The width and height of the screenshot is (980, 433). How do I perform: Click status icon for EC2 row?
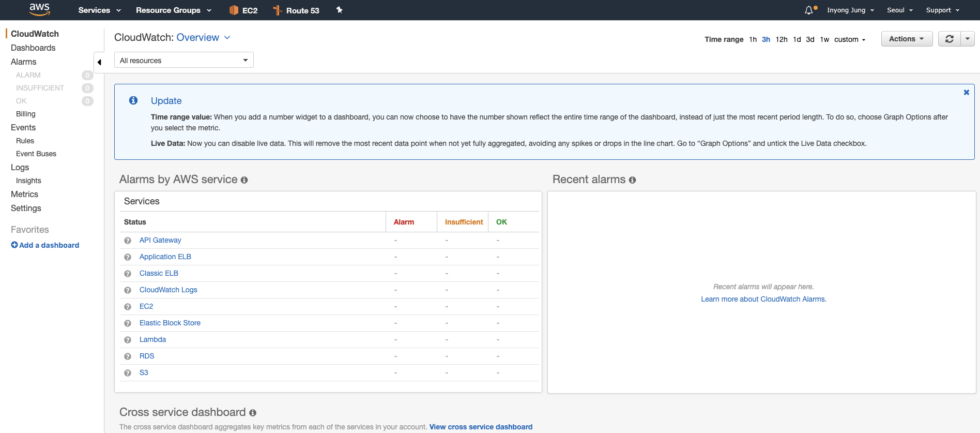[128, 307]
